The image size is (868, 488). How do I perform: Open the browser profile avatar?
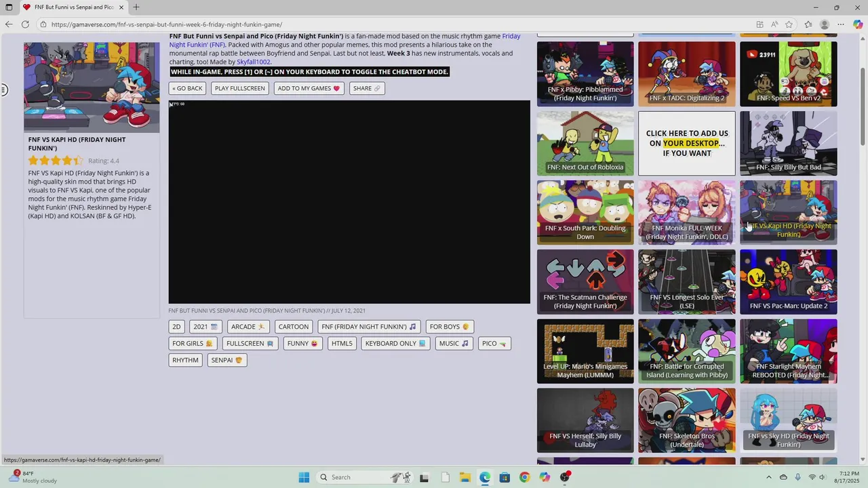point(825,24)
